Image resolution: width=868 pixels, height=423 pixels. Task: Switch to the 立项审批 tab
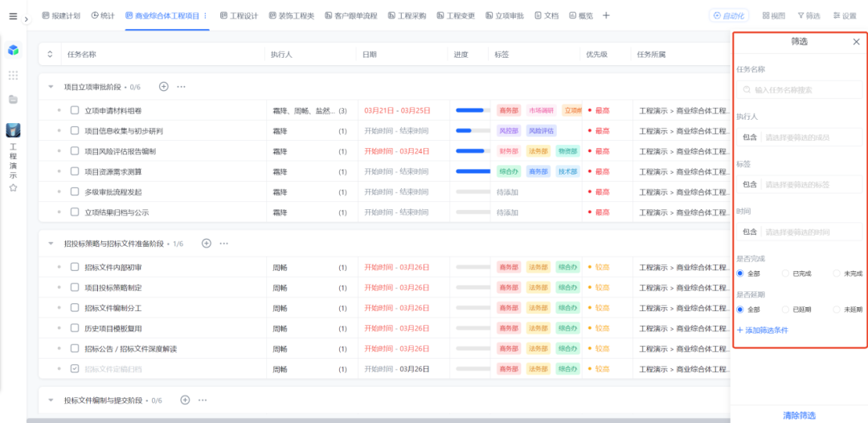pyautogui.click(x=505, y=15)
